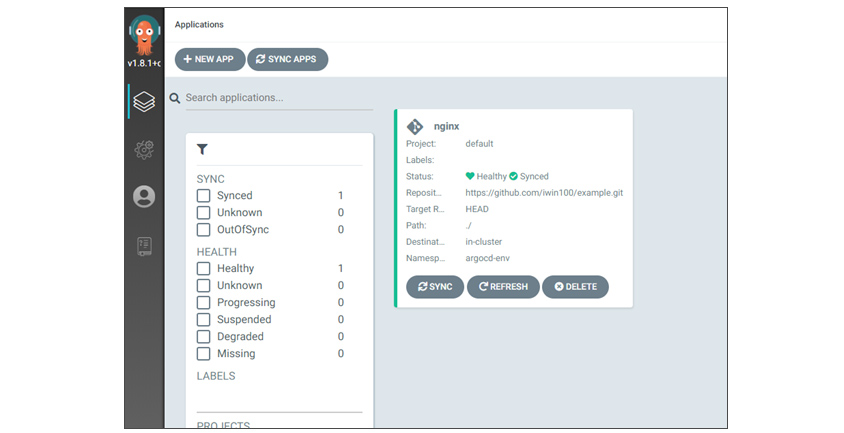Click the search magnifier icon
This screenshot has height=433, width=844.
pos(175,98)
